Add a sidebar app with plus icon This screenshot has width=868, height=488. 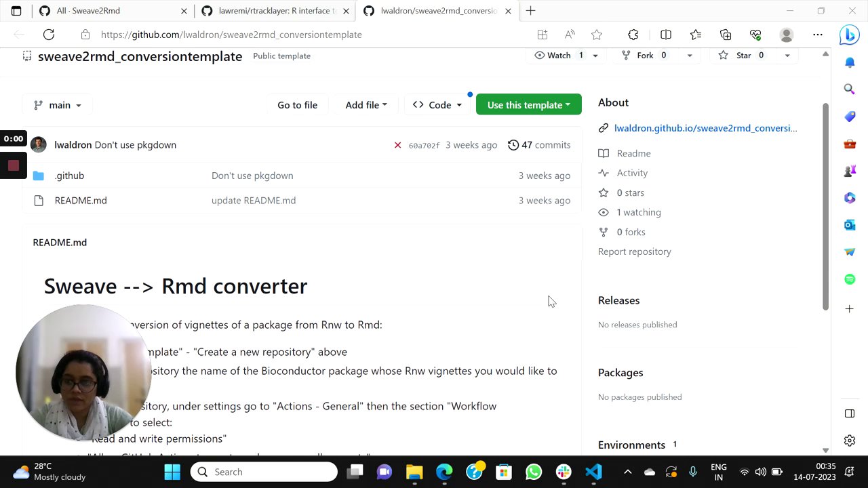point(850,309)
